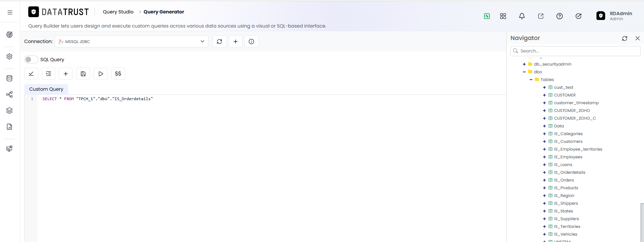Open the hamburger menu

pos(10,12)
